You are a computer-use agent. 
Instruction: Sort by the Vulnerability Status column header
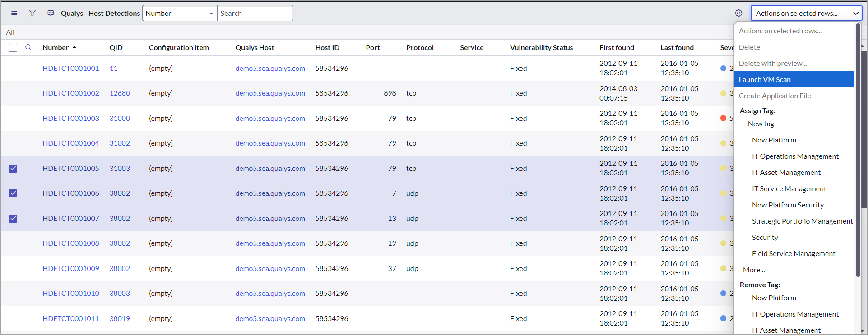(x=541, y=48)
